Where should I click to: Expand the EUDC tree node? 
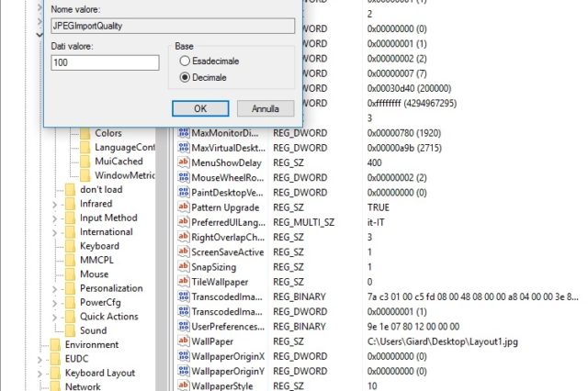[40, 360]
